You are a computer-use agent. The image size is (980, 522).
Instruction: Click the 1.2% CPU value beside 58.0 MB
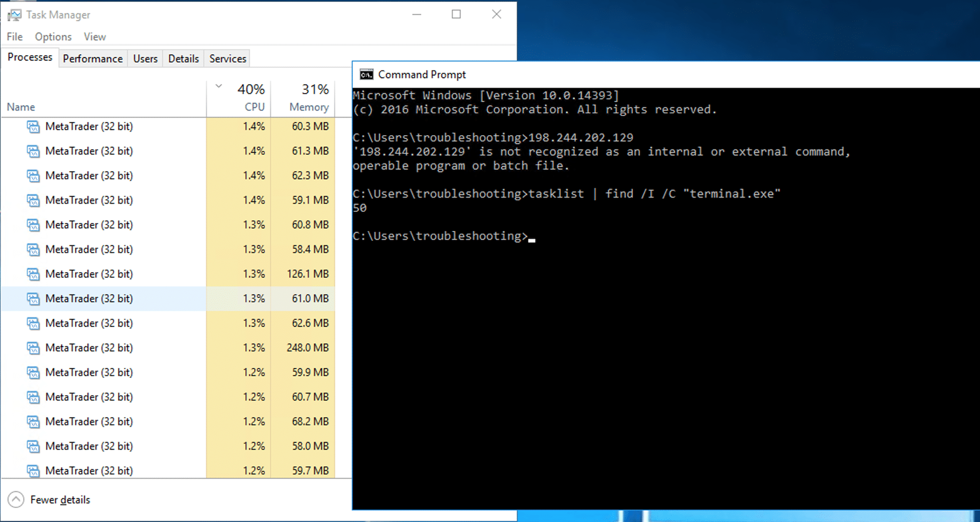(x=254, y=446)
